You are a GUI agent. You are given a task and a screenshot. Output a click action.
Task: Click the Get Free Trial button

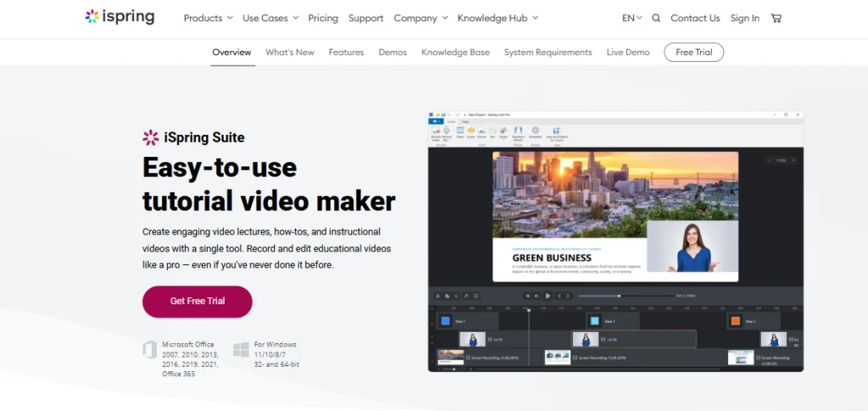198,301
